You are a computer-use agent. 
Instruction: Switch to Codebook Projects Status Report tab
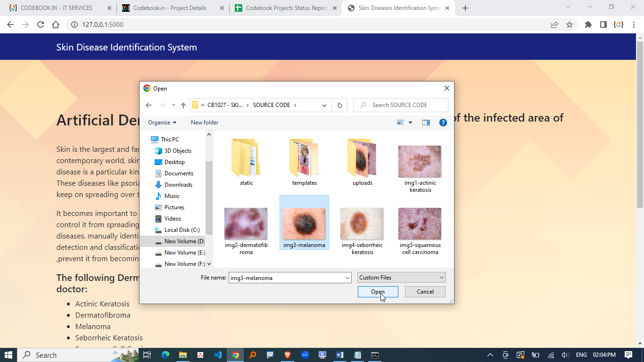(285, 8)
